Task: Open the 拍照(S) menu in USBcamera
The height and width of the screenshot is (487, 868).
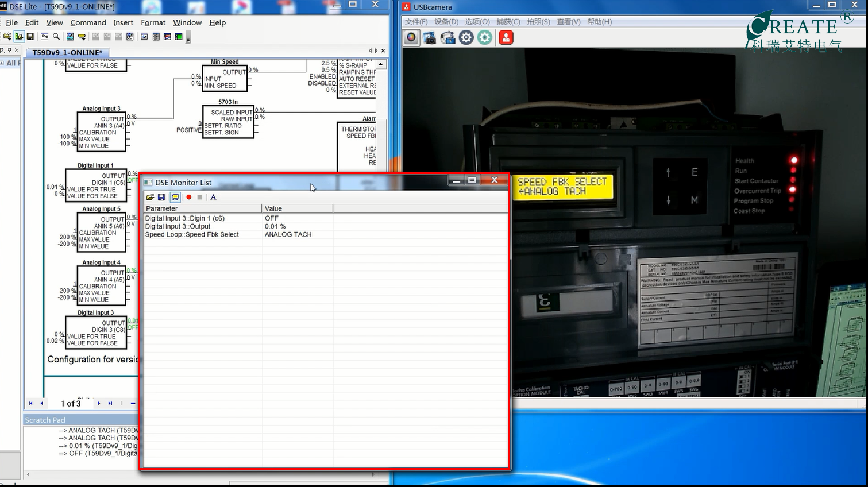Action: (x=538, y=22)
